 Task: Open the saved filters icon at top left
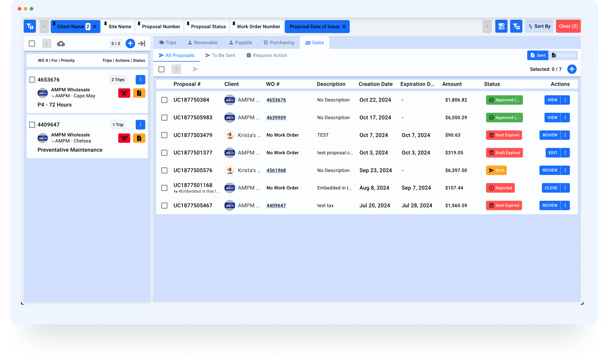tap(30, 26)
